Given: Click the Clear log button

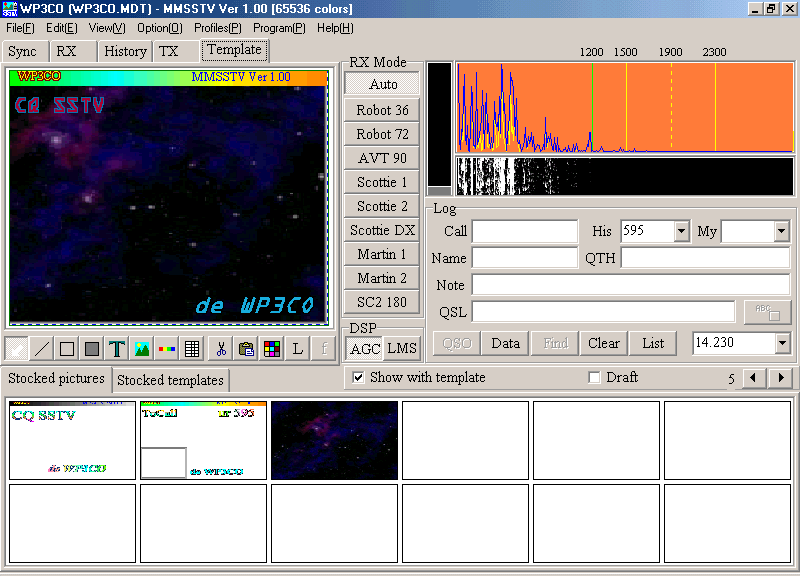Looking at the screenshot, I should point(603,343).
